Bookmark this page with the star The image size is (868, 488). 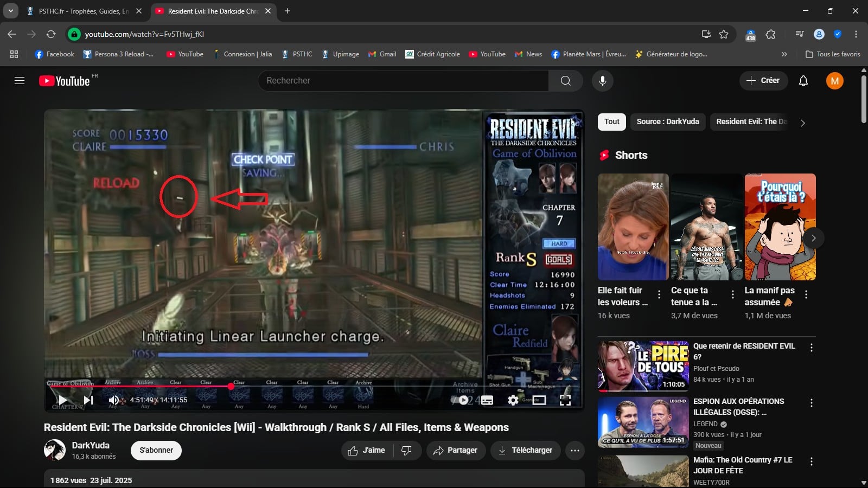[x=724, y=34]
